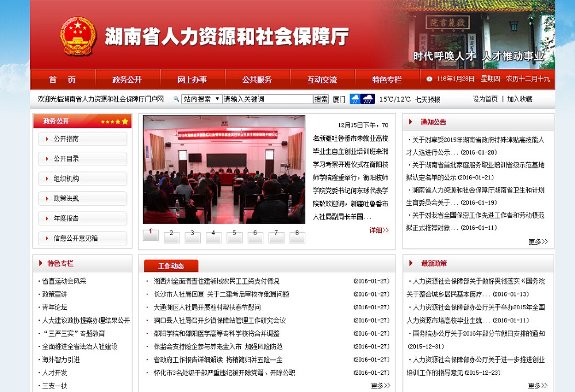Click the national emblem logo
Screen dimensions: 575x392
pyautogui.click(x=78, y=36)
